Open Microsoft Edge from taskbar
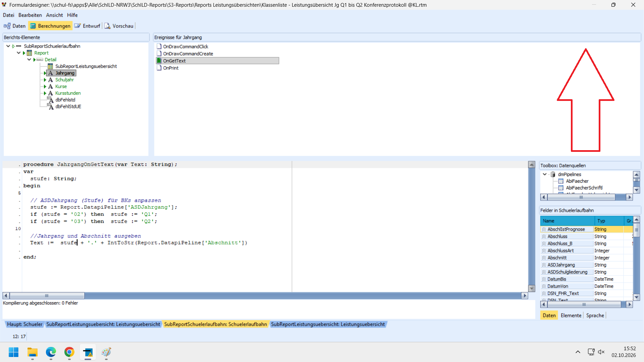Screen dimensions: 644x362 click(x=51, y=352)
